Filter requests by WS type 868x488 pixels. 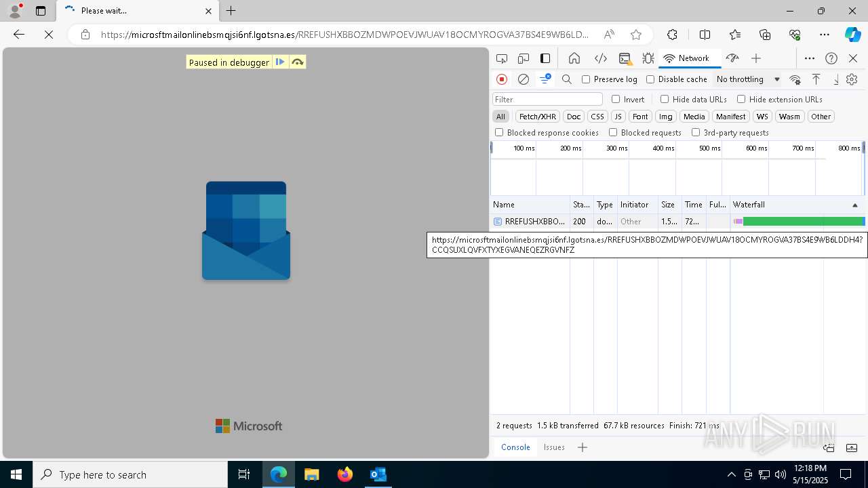click(762, 117)
